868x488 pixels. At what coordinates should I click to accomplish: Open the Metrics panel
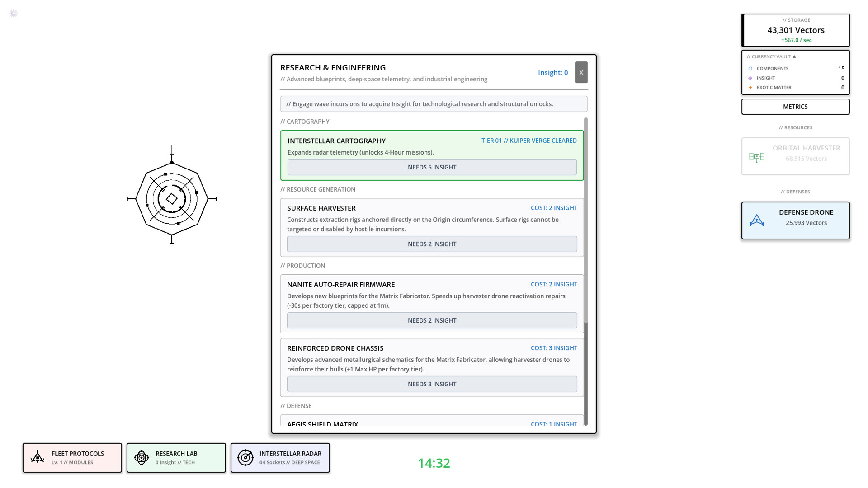(795, 107)
